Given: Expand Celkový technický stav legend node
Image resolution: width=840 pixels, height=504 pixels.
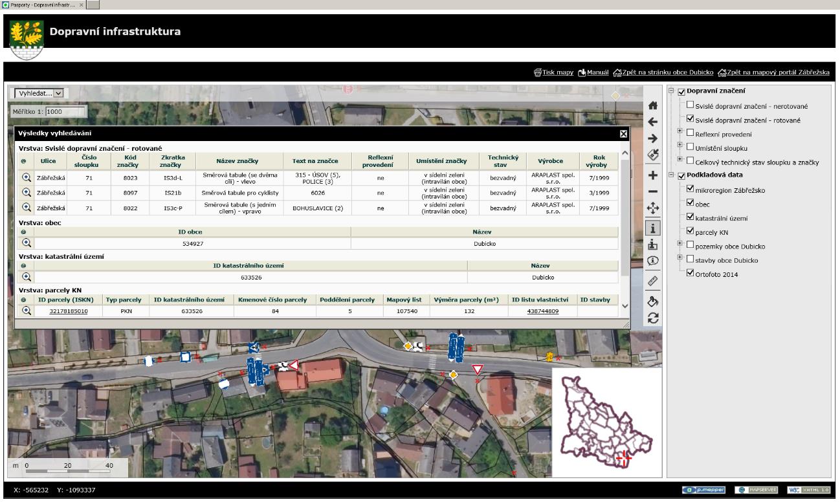Looking at the screenshot, I should click(x=680, y=160).
